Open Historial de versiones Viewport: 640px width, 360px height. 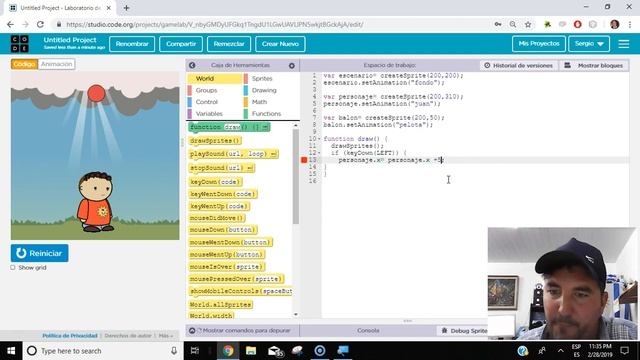point(518,65)
